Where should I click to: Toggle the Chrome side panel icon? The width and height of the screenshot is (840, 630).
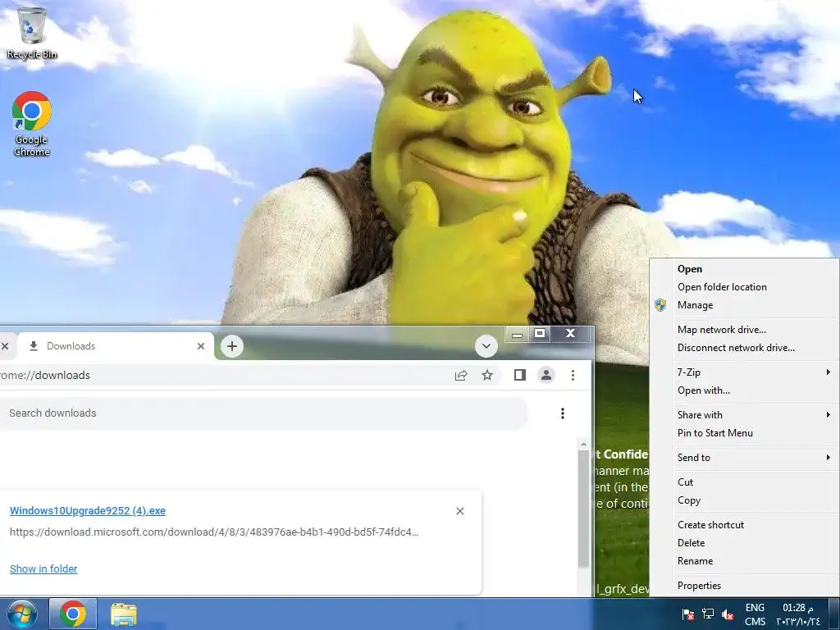point(519,375)
